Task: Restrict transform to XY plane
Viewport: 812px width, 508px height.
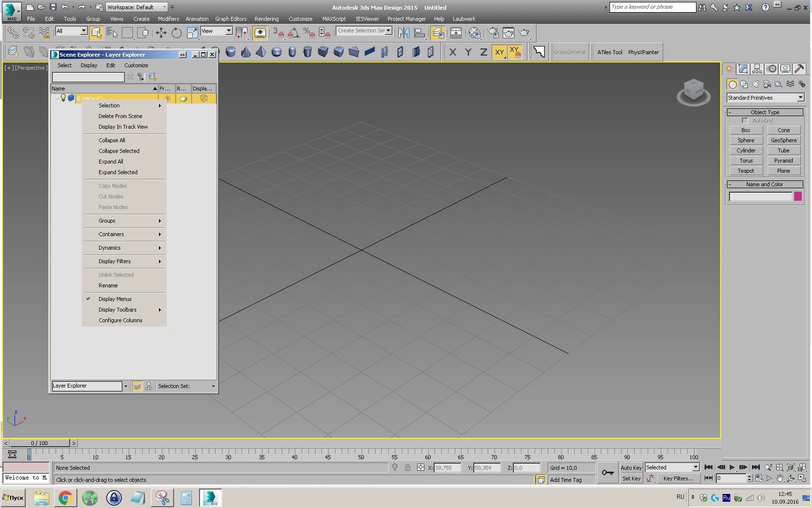Action: tap(499, 52)
